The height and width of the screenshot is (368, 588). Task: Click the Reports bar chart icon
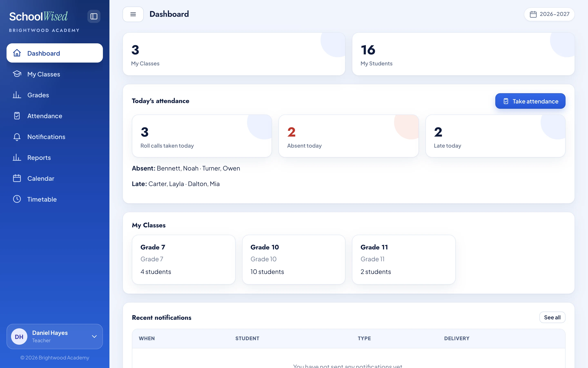tap(17, 157)
